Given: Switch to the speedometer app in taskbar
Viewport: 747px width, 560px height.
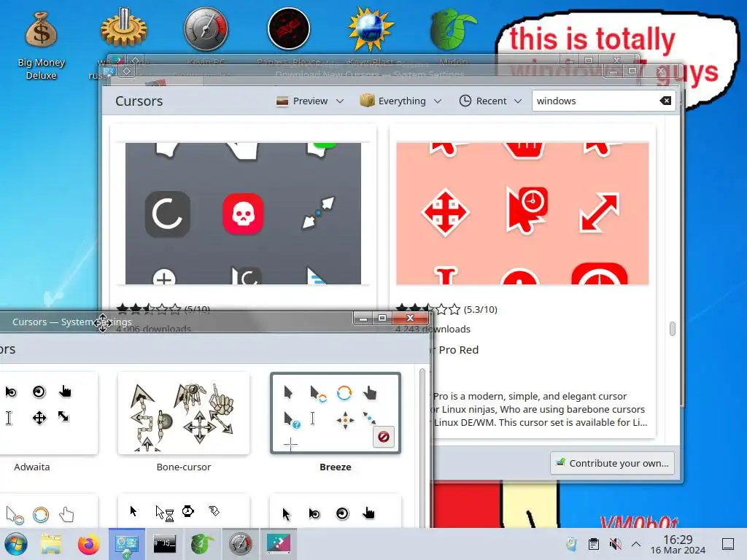Looking at the screenshot, I should tap(241, 544).
